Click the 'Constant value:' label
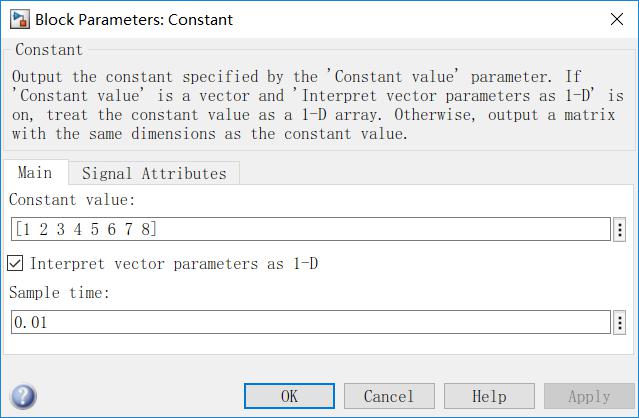639x418 pixels. coord(72,202)
